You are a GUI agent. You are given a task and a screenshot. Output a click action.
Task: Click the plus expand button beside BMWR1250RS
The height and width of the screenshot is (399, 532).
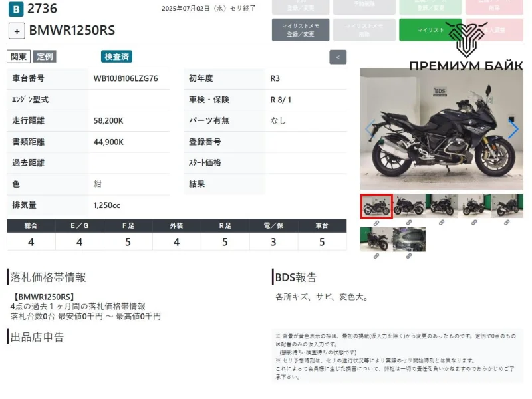pyautogui.click(x=17, y=31)
